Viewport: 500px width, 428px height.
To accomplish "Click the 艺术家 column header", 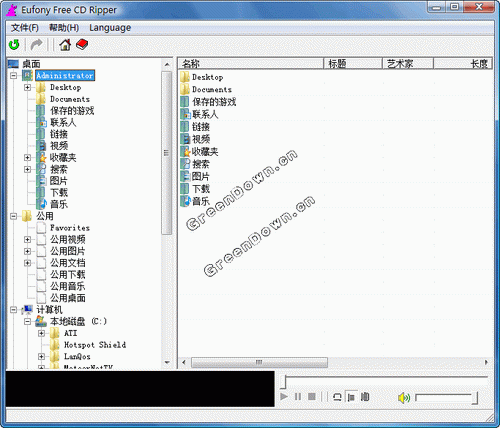I will 408,63.
